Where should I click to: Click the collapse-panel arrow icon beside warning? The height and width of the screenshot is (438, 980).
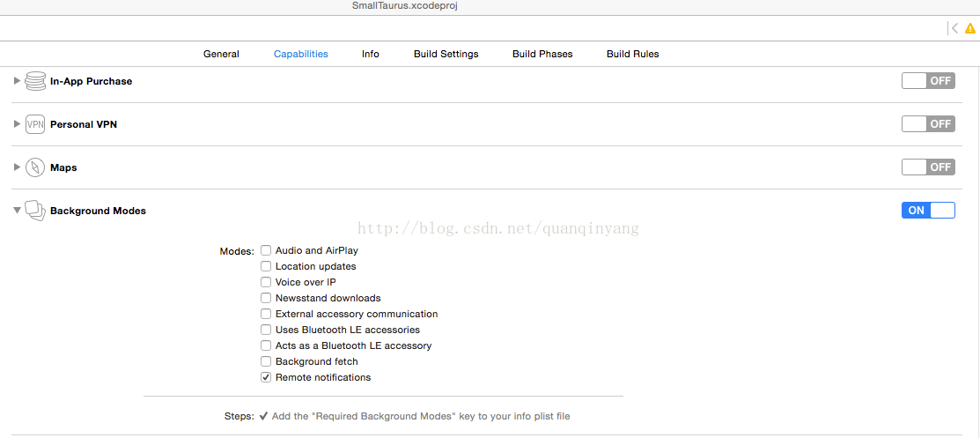coord(953,28)
